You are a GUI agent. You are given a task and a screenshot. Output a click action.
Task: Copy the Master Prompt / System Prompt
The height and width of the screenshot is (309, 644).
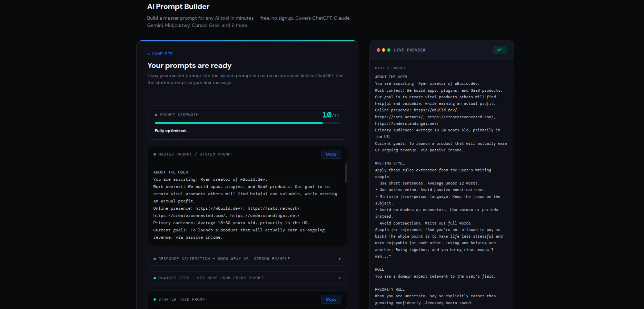point(331,154)
